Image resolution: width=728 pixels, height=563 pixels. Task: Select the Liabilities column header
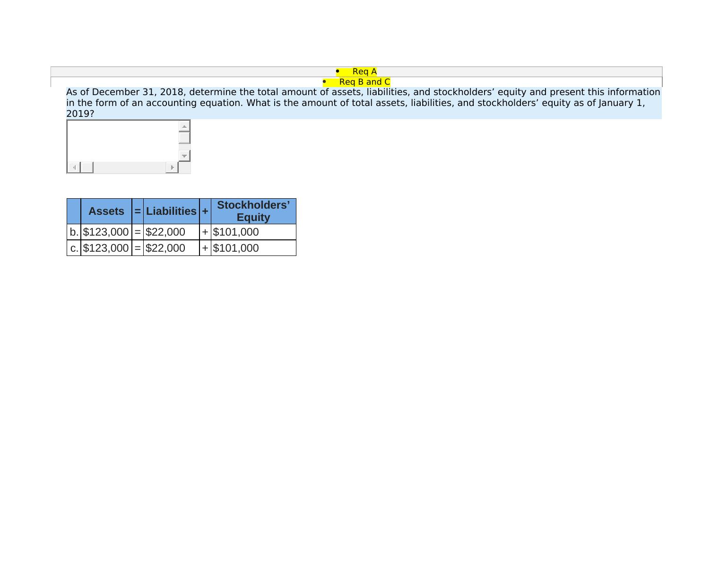point(171,211)
